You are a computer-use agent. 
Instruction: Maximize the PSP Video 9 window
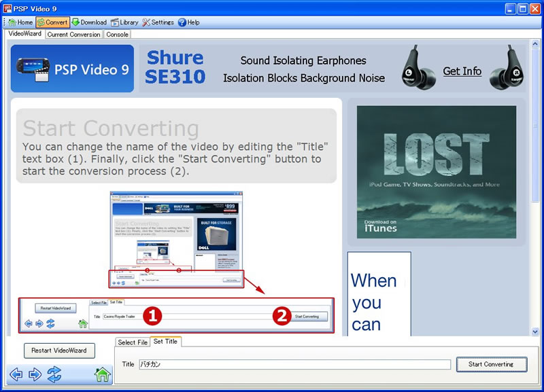pos(522,9)
